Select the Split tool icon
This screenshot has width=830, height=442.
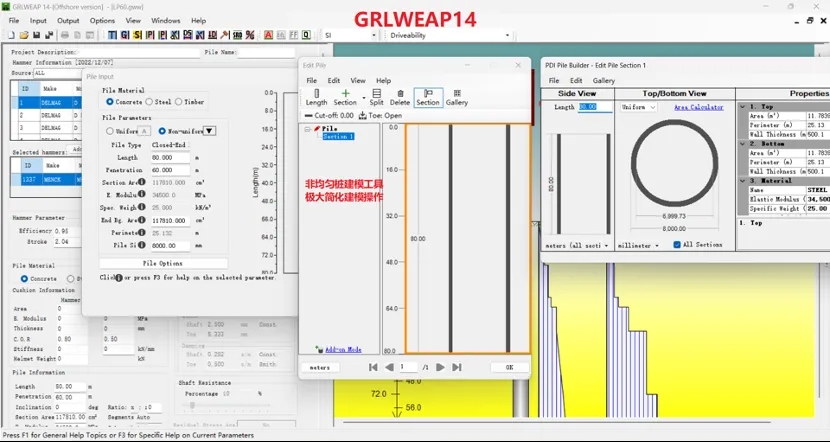click(376, 97)
